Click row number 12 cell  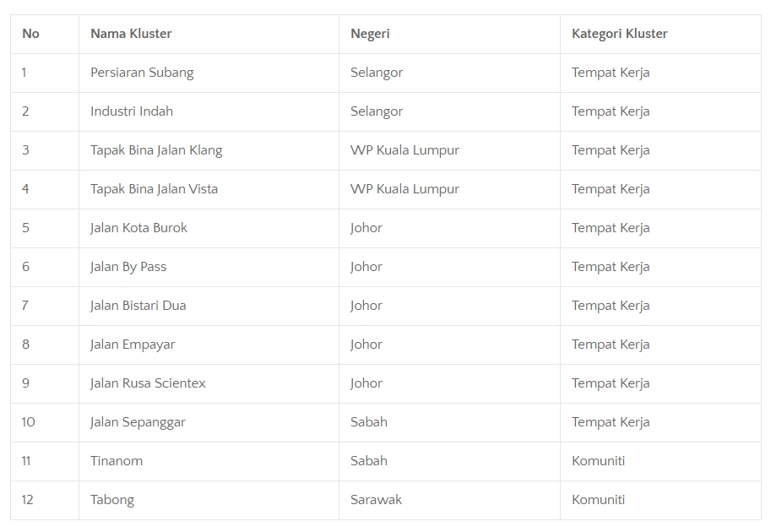click(28, 500)
